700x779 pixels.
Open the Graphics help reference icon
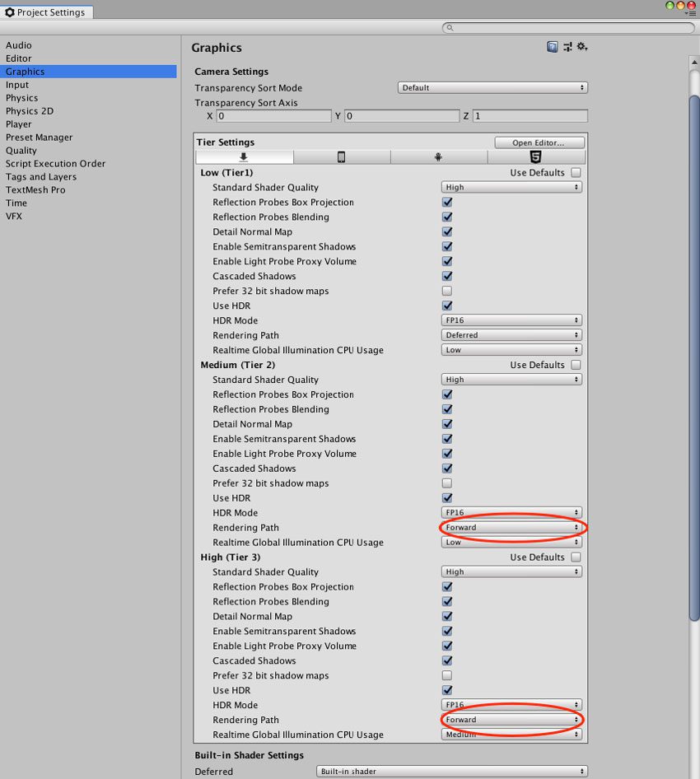point(552,47)
